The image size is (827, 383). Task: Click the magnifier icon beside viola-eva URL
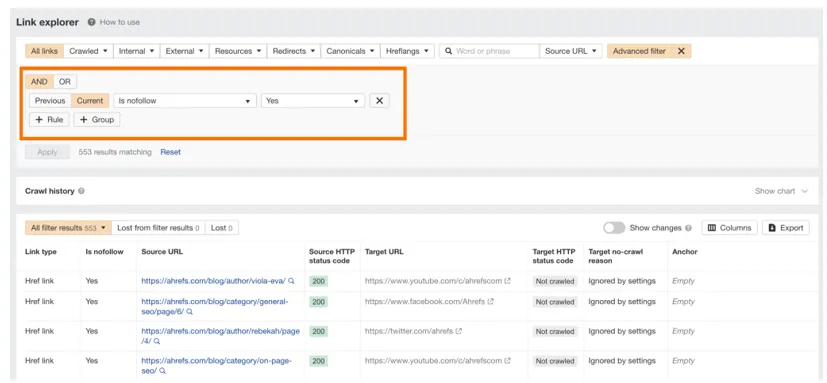tap(291, 281)
